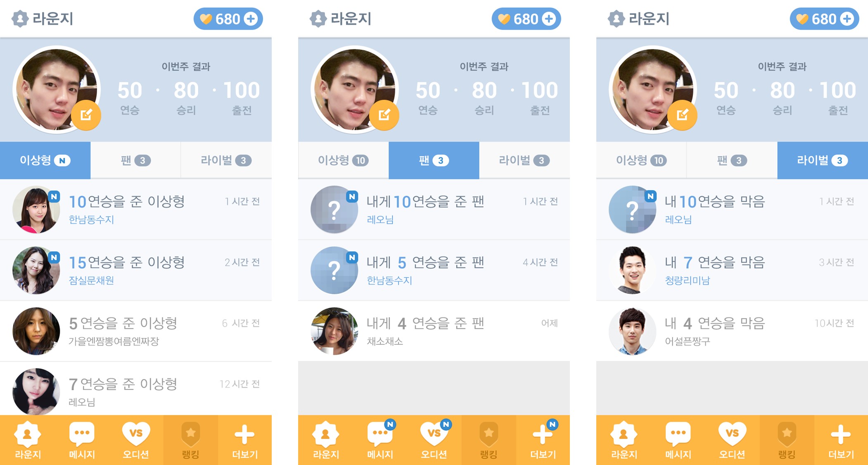The height and width of the screenshot is (465, 868).
Task: Click username 가을엔짬뽕여름엔짜장
Action: (x=114, y=341)
